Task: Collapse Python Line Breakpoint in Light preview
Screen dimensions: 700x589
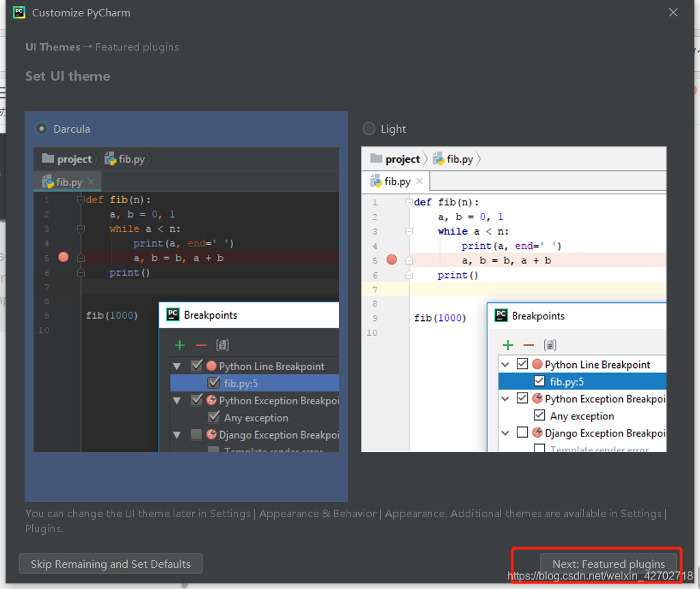Action: coord(505,365)
